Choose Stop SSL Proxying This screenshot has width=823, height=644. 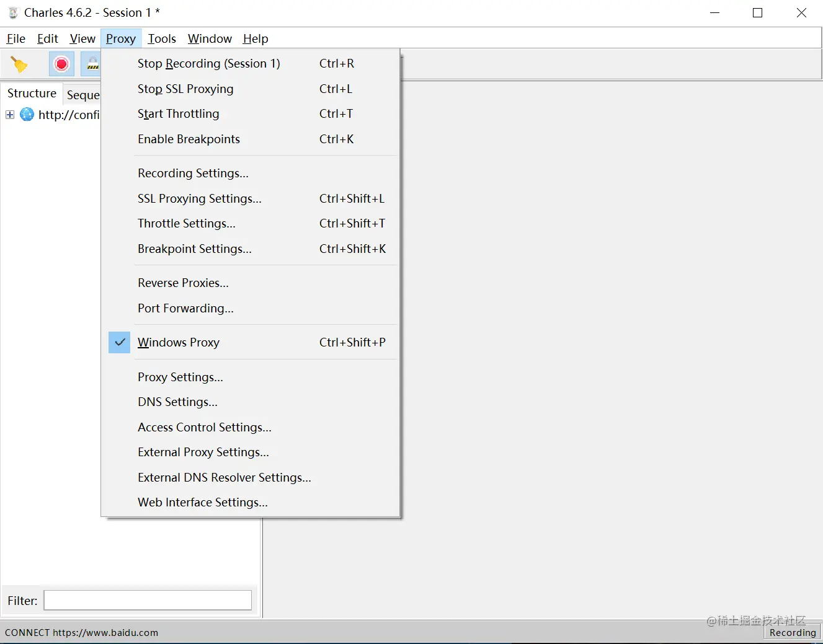click(x=251, y=89)
